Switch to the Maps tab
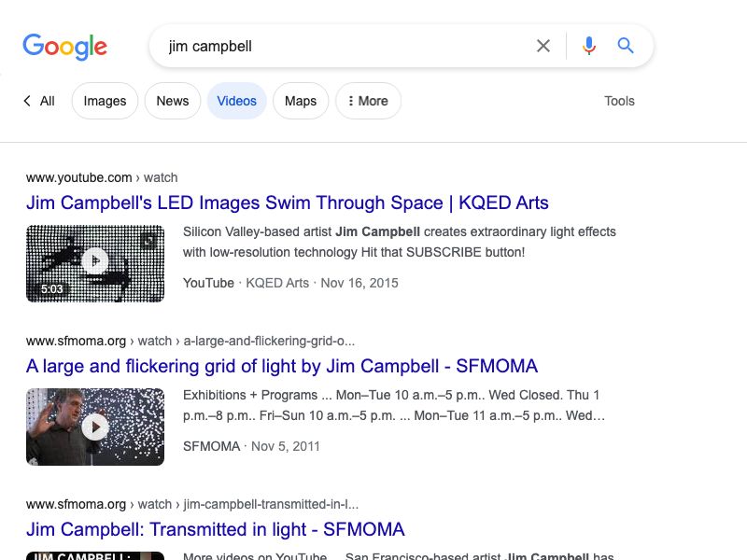The height and width of the screenshot is (560, 747). pos(301,101)
